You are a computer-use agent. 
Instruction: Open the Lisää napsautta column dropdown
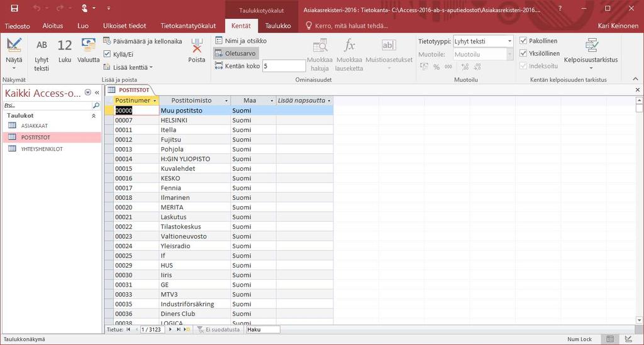coord(329,101)
